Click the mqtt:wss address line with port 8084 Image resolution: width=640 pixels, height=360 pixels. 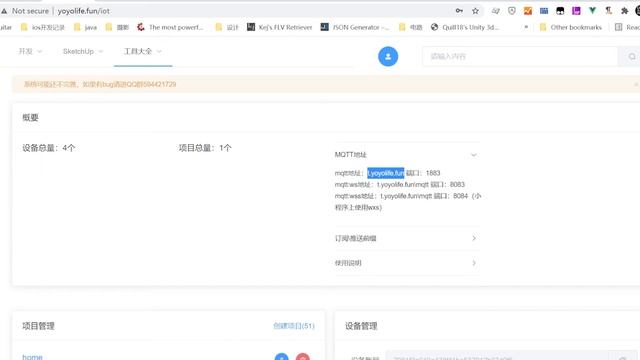tap(408, 202)
